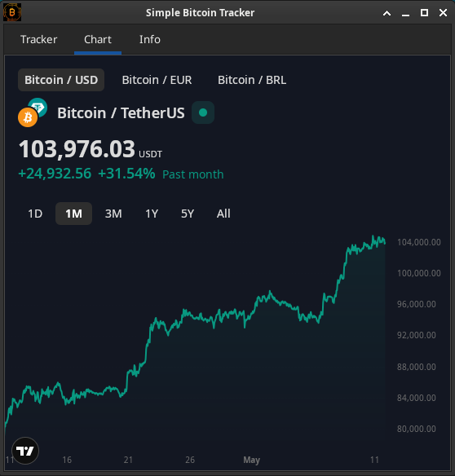
Task: Maximize the Simple Bitcoin Tracker window
Action: click(424, 13)
